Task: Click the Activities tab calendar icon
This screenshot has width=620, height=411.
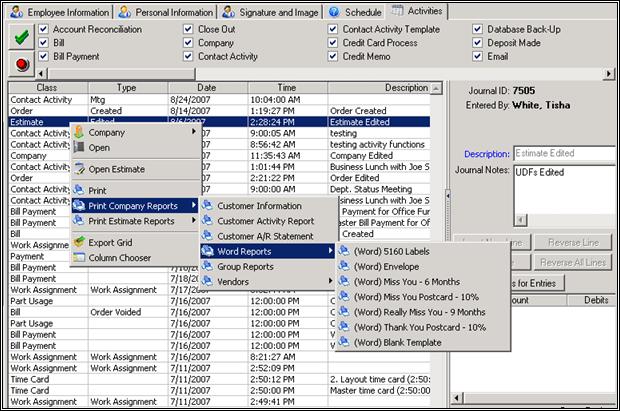Action: [x=397, y=11]
